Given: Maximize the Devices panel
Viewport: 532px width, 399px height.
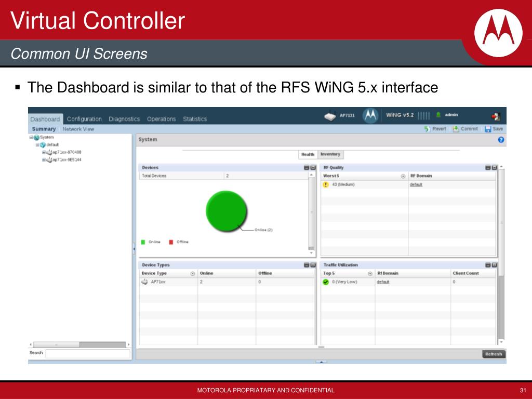Looking at the screenshot, I should [x=313, y=168].
